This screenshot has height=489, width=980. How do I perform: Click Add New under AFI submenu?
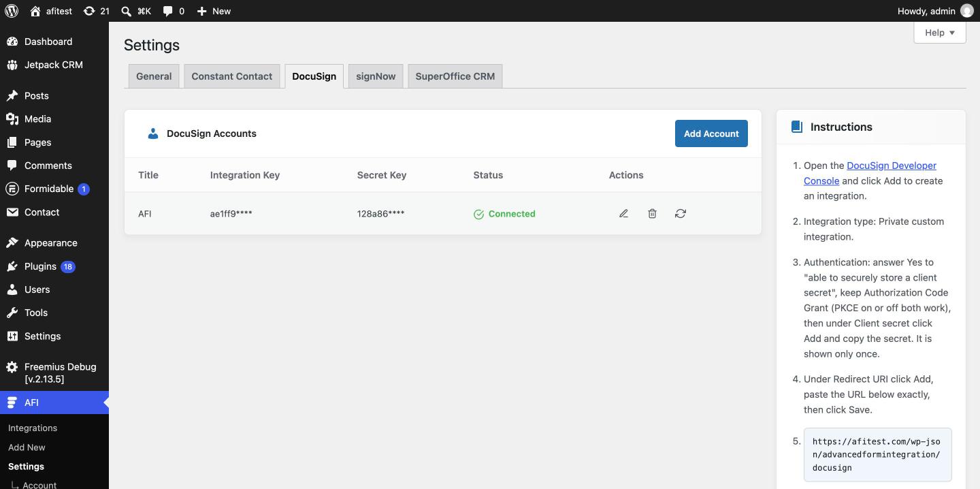[27, 447]
